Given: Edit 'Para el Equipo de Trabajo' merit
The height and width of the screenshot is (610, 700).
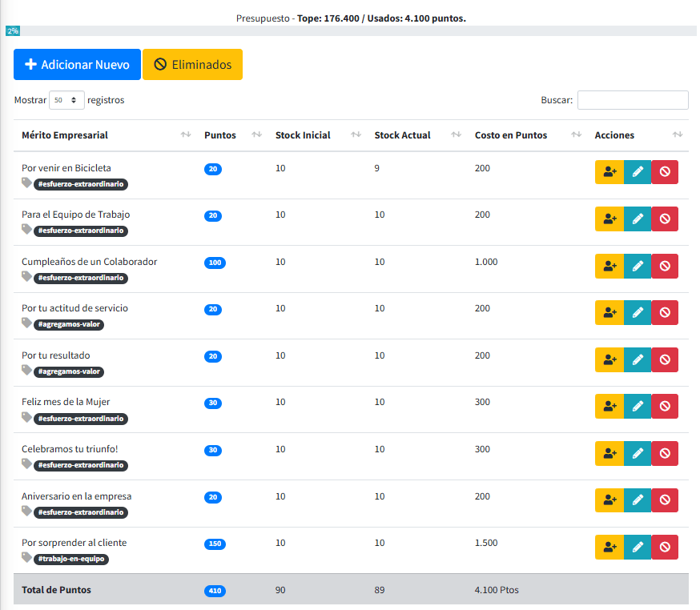Looking at the screenshot, I should click(638, 219).
